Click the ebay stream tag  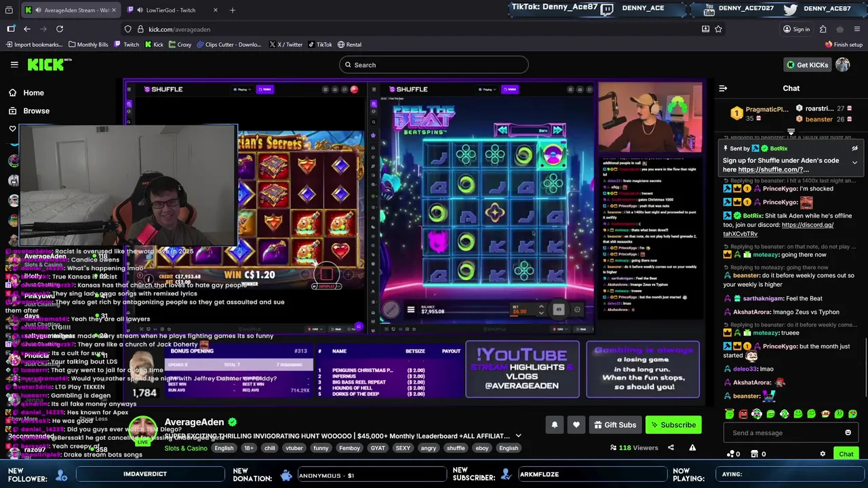coord(482,448)
